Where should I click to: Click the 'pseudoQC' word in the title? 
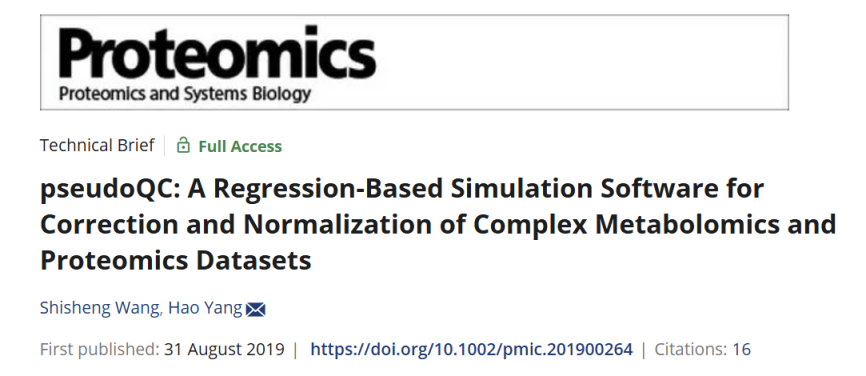(x=108, y=189)
